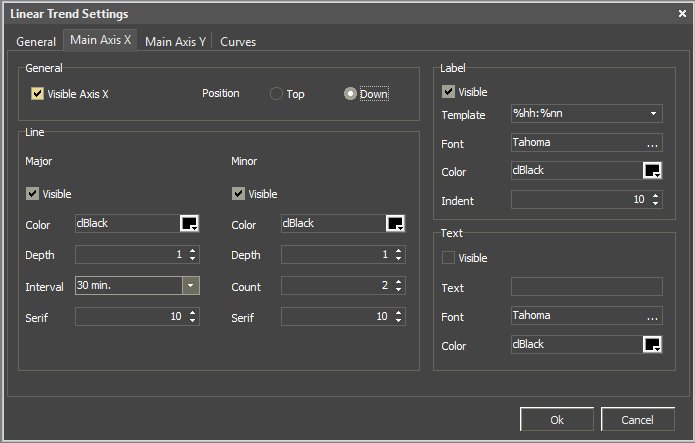Increase the Minor Depth value
695x443 pixels.
398,251
